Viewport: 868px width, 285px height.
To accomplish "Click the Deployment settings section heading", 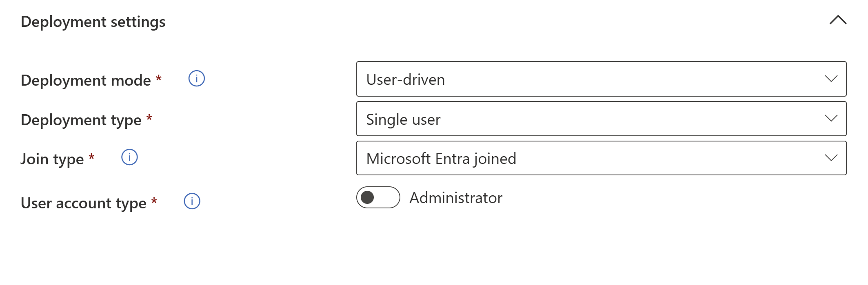I will (93, 22).
